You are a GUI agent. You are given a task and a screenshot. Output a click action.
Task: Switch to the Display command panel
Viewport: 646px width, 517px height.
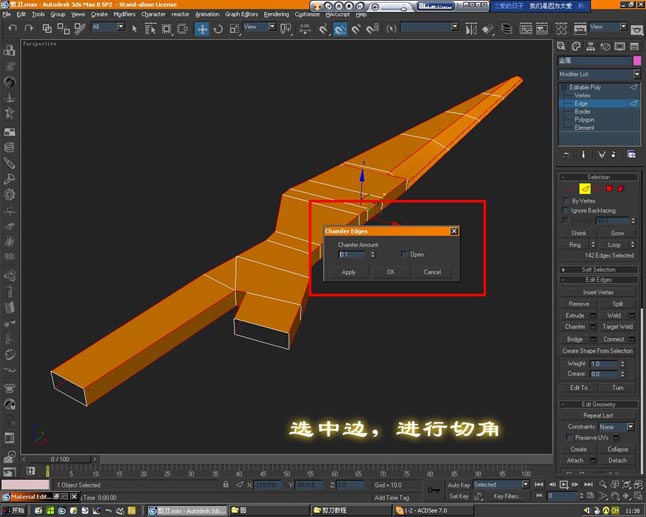coord(620,46)
